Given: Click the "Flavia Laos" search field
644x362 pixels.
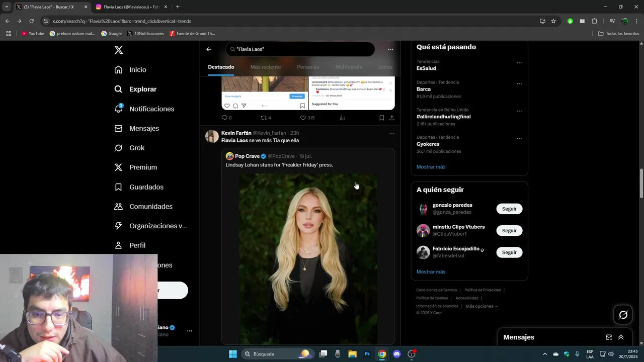Looking at the screenshot, I should 300,49.
